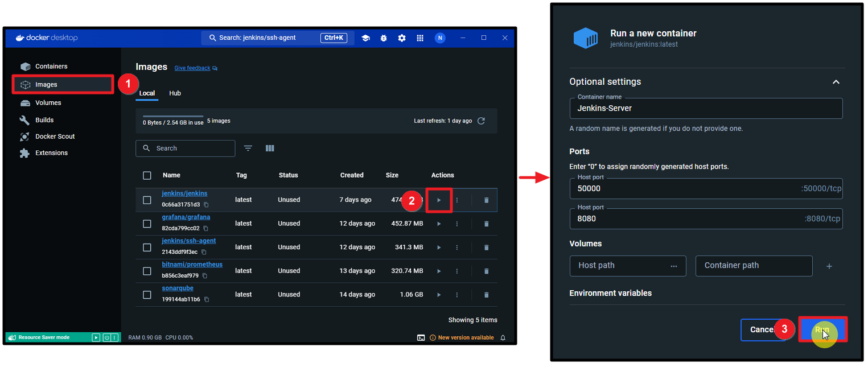Sort by the Name column header

171,175
